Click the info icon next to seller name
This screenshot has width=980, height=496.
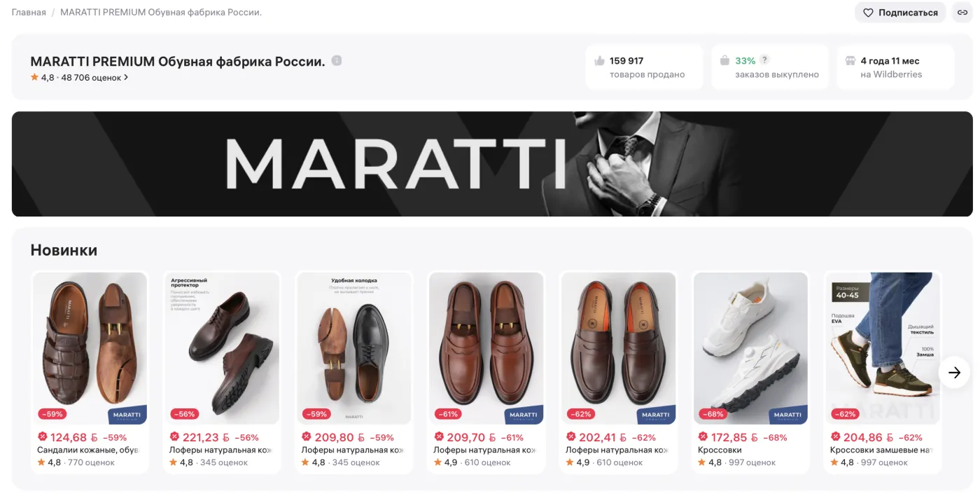tap(337, 61)
